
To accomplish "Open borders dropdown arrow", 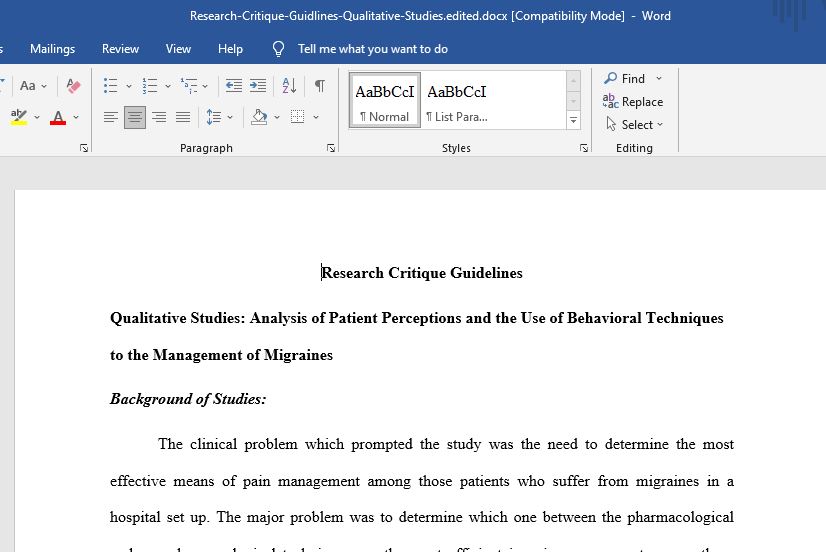I will pos(316,117).
